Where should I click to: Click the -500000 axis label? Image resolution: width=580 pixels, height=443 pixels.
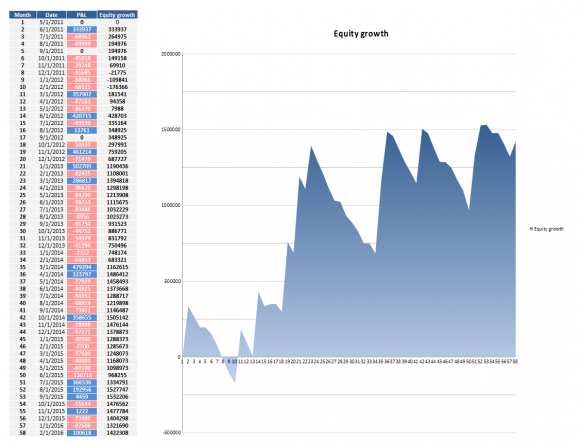(x=172, y=432)
